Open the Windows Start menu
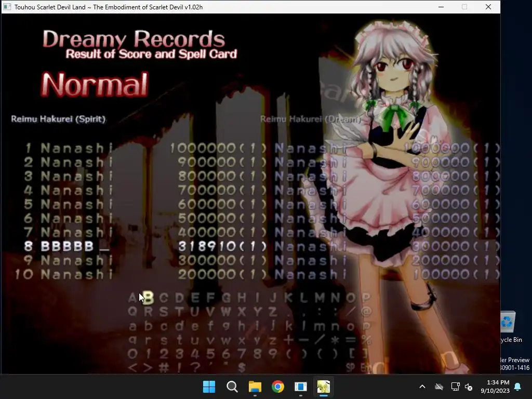532x399 pixels. coord(209,387)
